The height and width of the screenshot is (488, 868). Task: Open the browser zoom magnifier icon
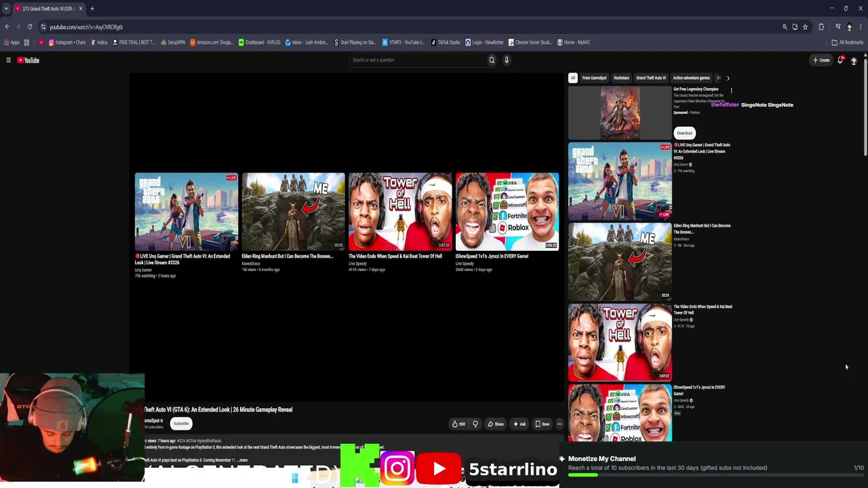click(x=785, y=27)
